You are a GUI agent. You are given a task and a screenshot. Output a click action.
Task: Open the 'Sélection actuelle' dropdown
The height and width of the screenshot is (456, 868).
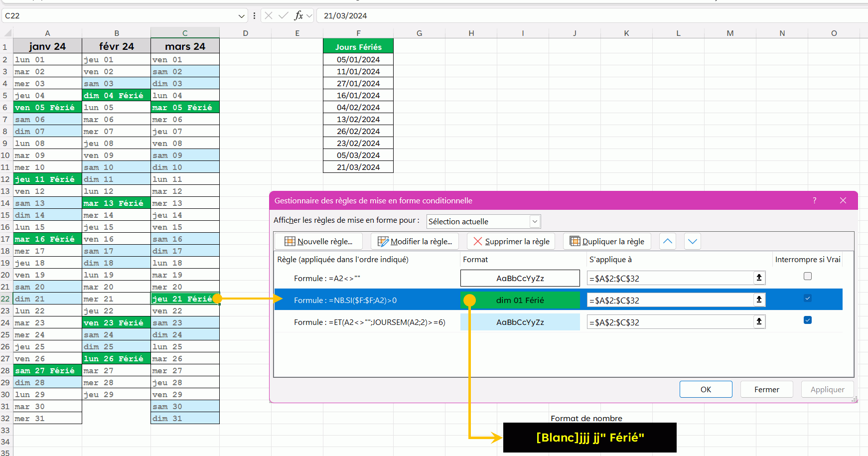tap(535, 221)
